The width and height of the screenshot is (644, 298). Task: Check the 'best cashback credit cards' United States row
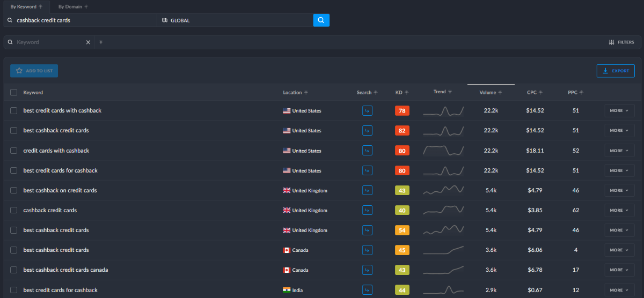point(13,131)
